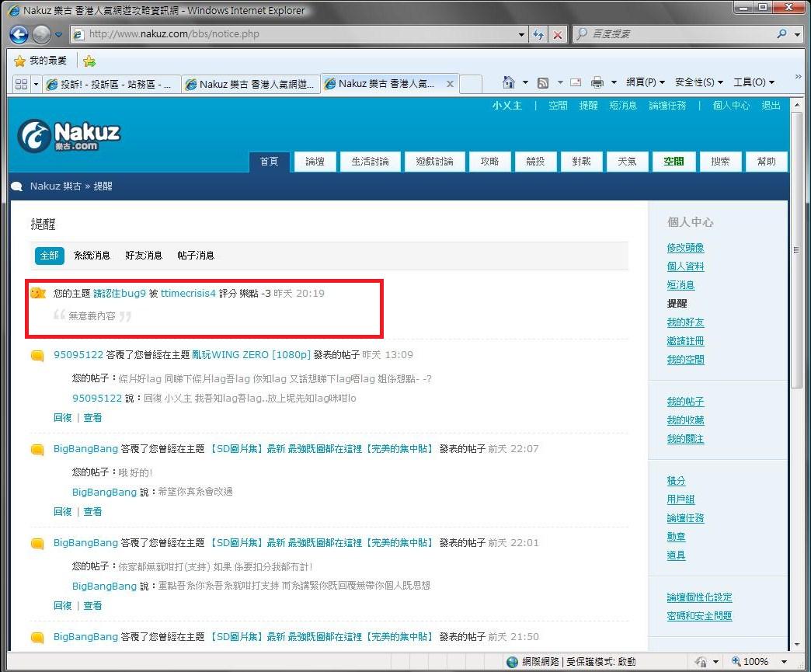This screenshot has width=811, height=672.
Task: Open the ttimecrisis4 user link
Action: click(x=188, y=294)
